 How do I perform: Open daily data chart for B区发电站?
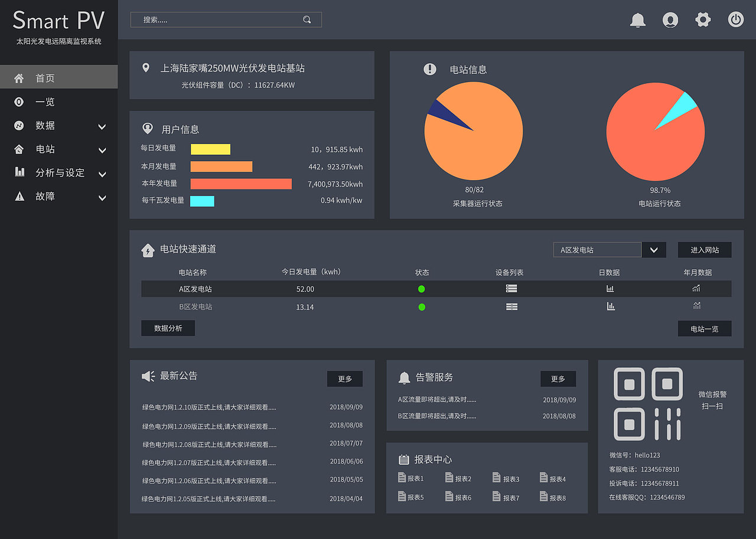pyautogui.click(x=611, y=306)
